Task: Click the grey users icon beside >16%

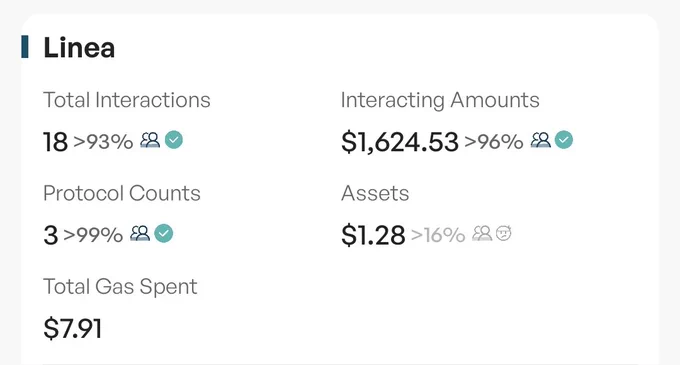Action: [x=482, y=234]
